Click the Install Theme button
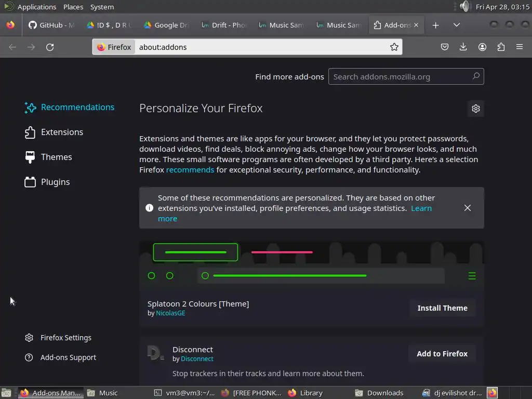The image size is (532, 399). coord(443,308)
